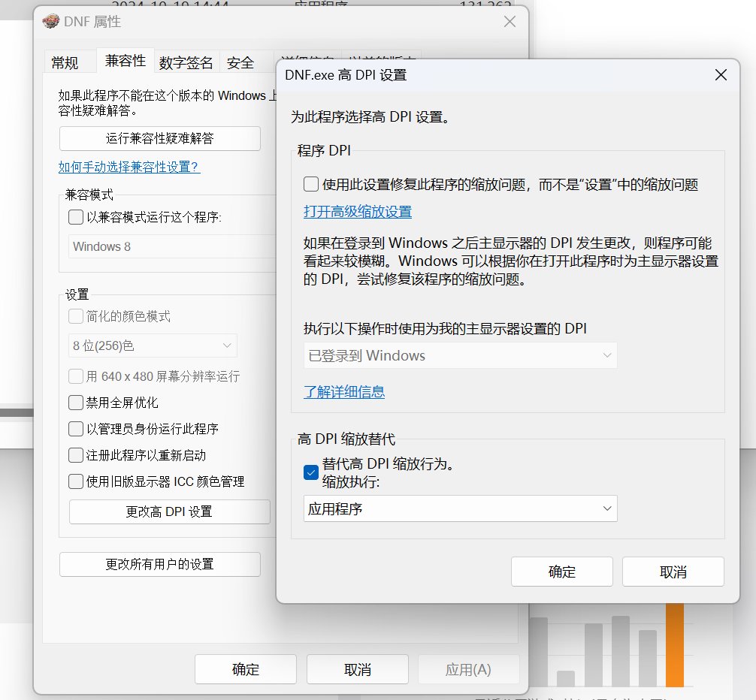
Task: Click the 程序 DPI group label
Action: [x=324, y=151]
